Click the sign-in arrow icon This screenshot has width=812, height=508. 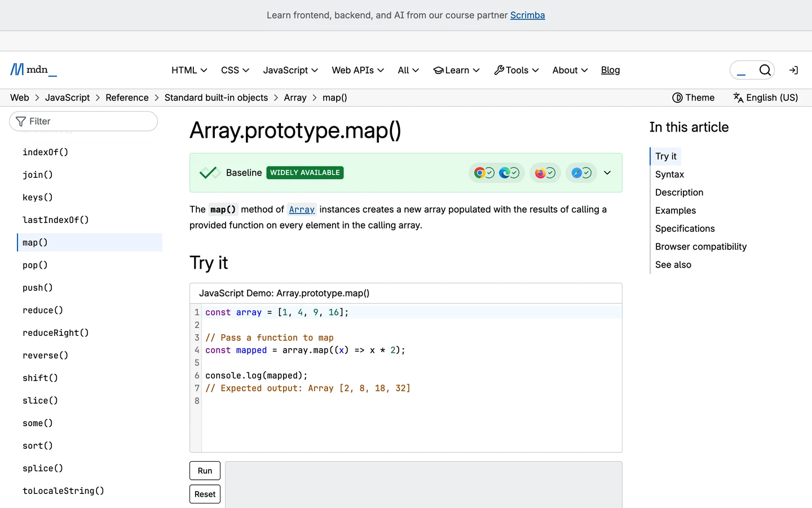(x=793, y=70)
